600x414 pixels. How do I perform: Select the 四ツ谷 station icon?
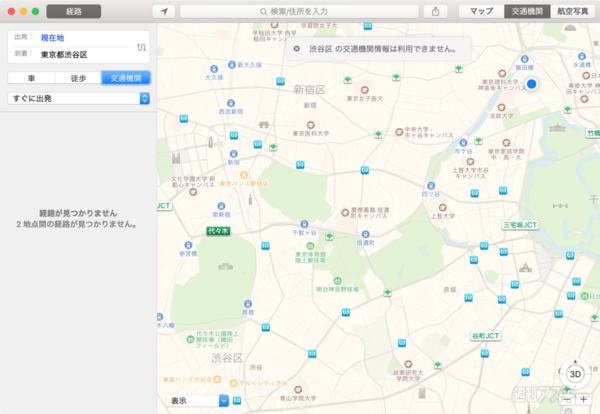click(x=431, y=186)
